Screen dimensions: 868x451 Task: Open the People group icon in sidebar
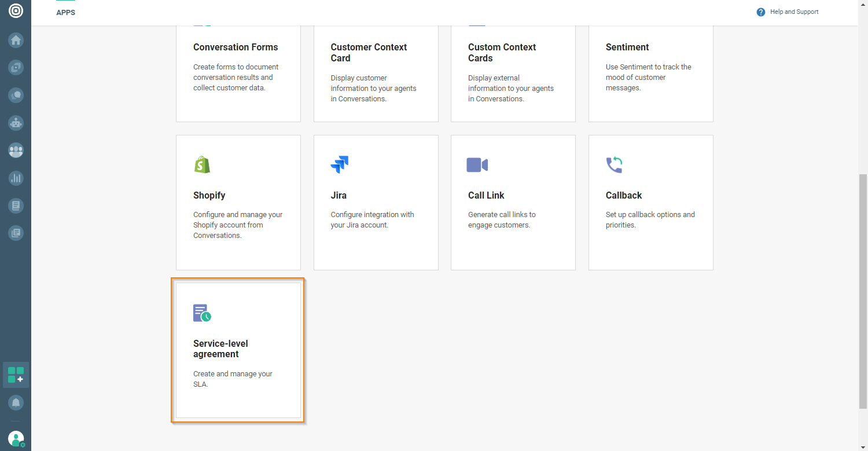click(16, 151)
